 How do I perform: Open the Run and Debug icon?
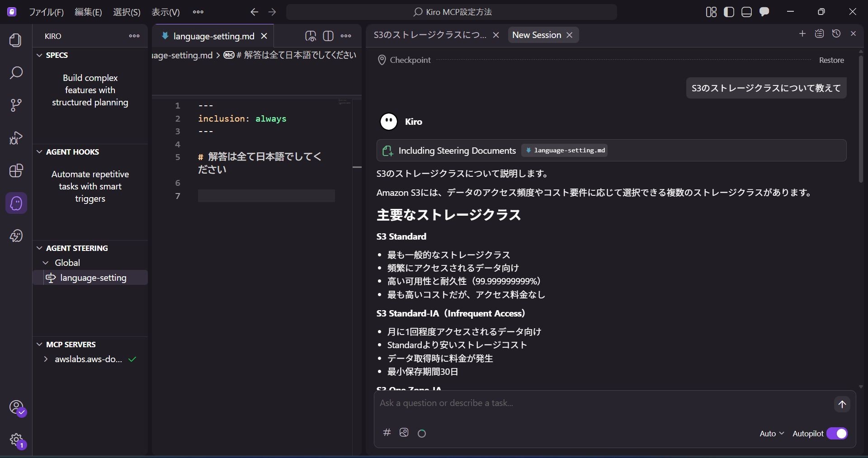(x=16, y=138)
